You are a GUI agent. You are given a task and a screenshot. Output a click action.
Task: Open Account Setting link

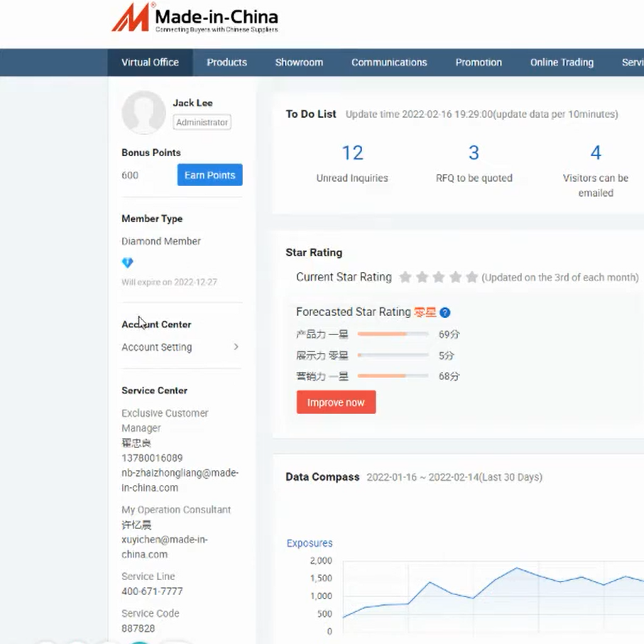click(156, 347)
